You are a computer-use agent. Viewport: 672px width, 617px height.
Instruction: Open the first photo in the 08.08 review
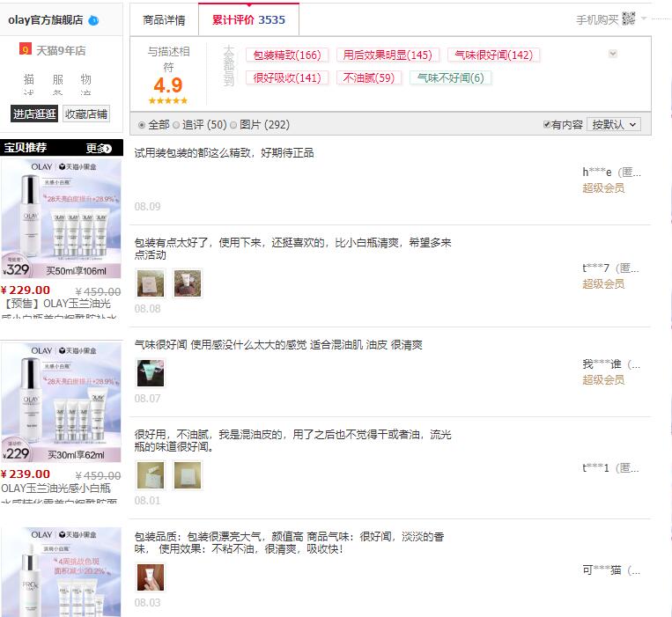coord(150,283)
